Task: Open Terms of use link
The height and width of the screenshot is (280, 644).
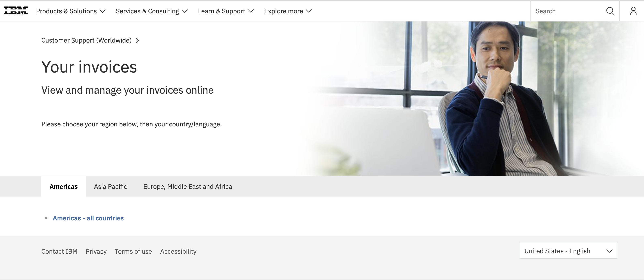Action: (x=133, y=251)
